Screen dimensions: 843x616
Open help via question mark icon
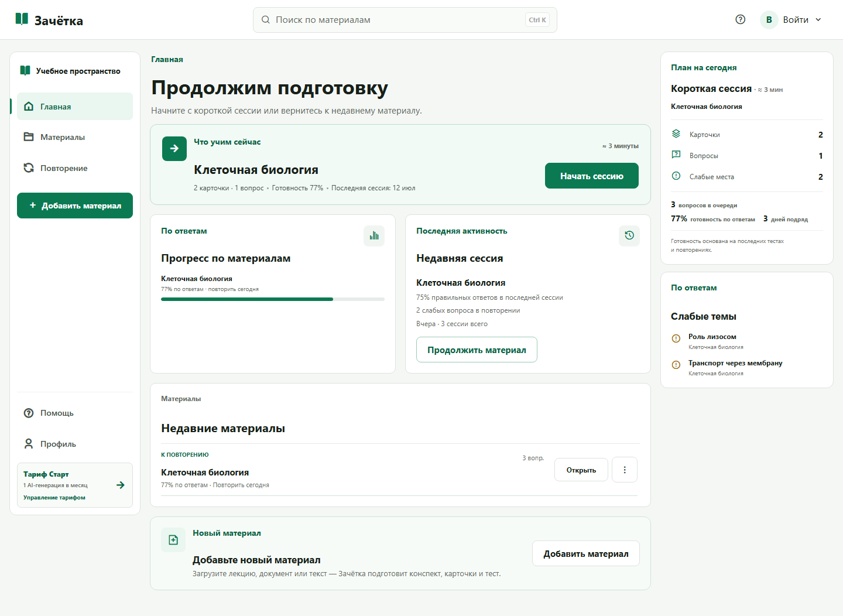point(741,19)
